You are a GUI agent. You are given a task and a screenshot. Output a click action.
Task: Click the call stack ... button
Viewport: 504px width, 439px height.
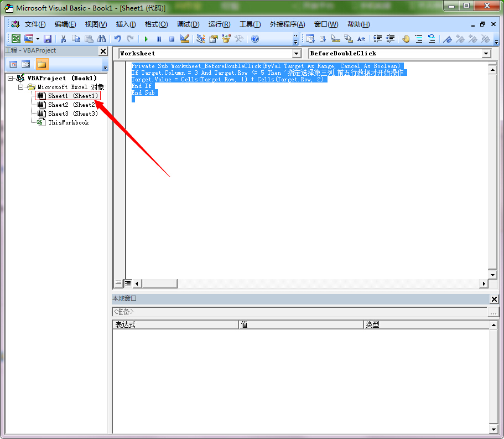click(493, 312)
